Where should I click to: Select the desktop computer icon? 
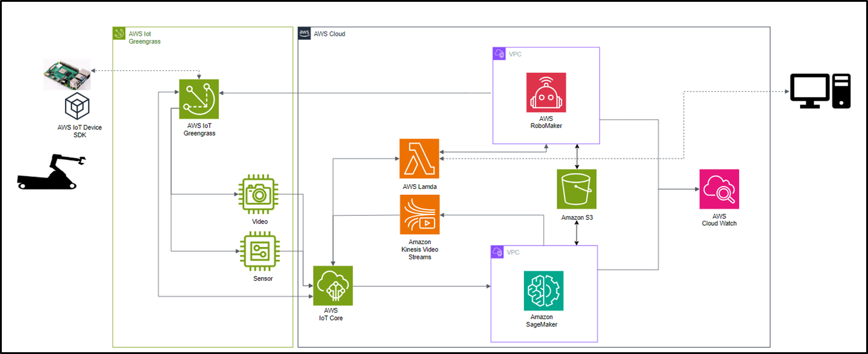(820, 91)
